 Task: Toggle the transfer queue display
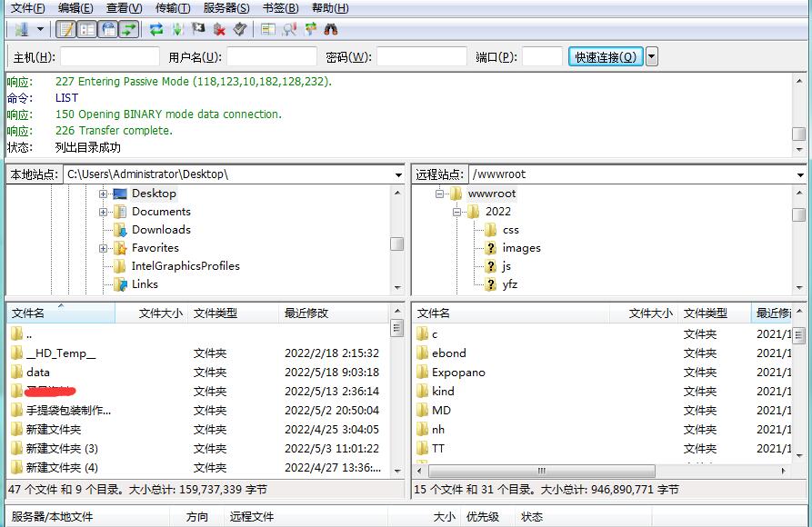[x=129, y=29]
